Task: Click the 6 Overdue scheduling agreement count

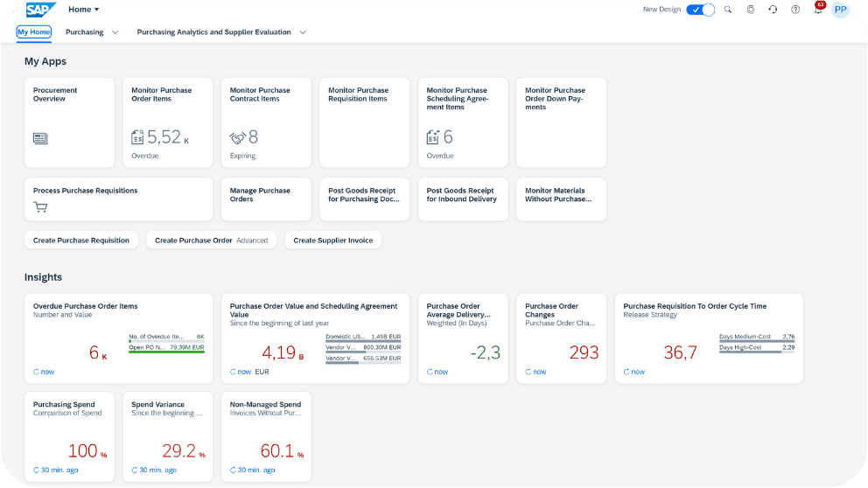Action: (x=448, y=137)
